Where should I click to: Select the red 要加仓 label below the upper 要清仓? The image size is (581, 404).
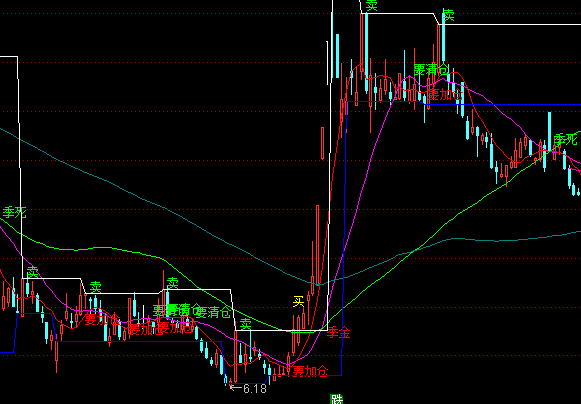445,94
